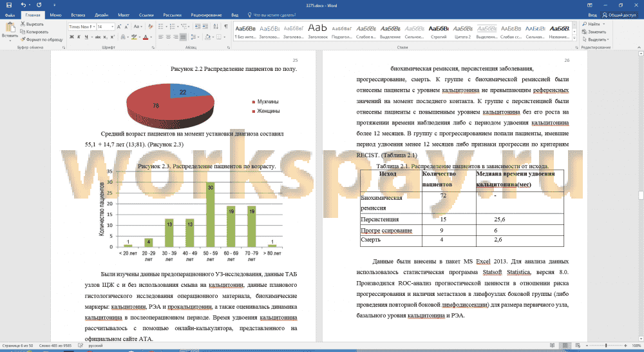The height and width of the screenshot is (352, 644).
Task: Increase font size with the large A icon
Action: [x=119, y=26]
